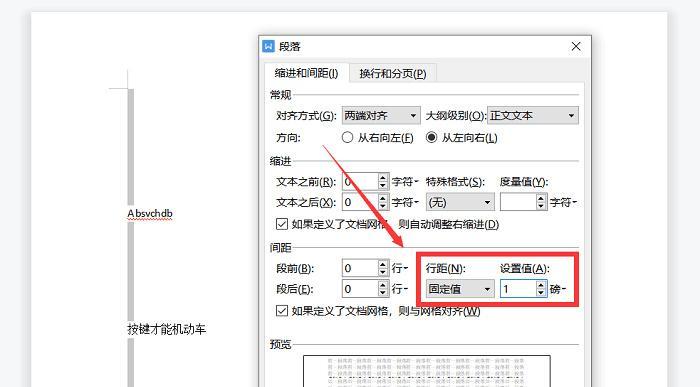Open the 行 unit menu for 段后
Screen dimensions: 700x387
400,289
